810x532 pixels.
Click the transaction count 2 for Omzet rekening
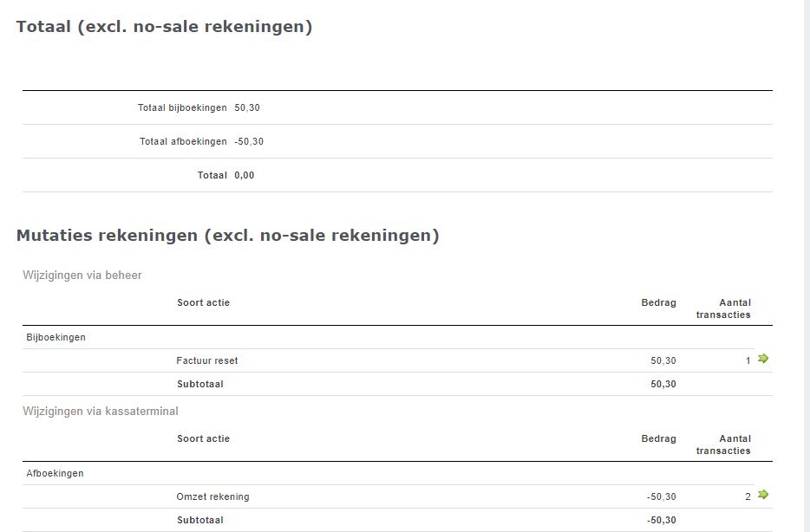tap(748, 496)
